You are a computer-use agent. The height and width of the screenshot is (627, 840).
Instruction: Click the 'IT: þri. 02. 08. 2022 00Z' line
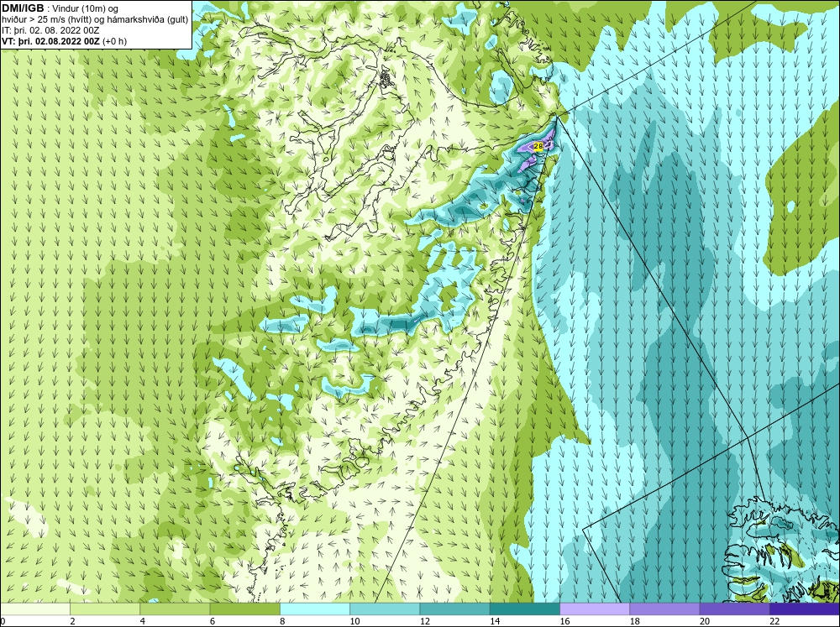tap(50, 30)
